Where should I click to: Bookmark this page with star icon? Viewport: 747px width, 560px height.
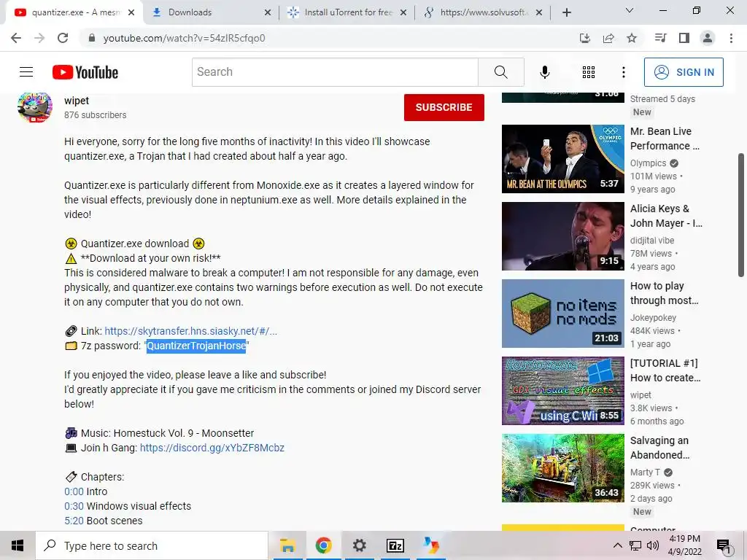632,38
